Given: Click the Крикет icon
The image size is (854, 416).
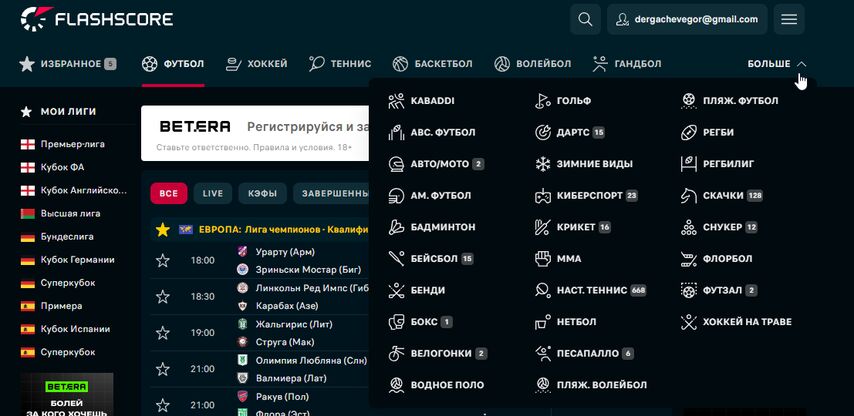Looking at the screenshot, I should pos(542,227).
